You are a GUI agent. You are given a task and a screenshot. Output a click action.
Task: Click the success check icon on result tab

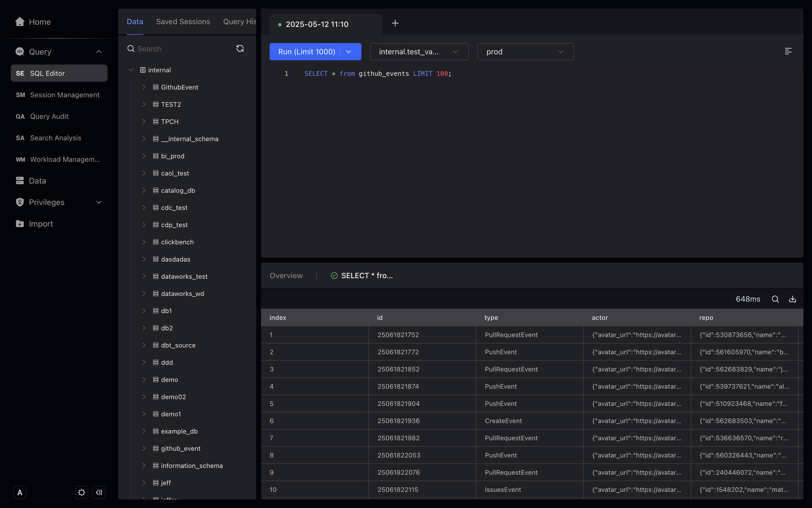[334, 276]
